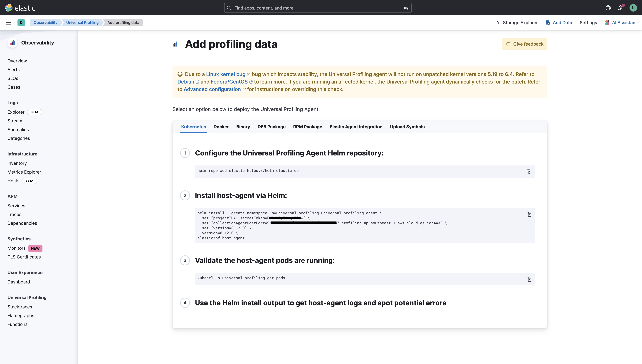Viewport: 642px width, 364px height.
Task: Select the D deployment space icon
Action: coord(21,22)
